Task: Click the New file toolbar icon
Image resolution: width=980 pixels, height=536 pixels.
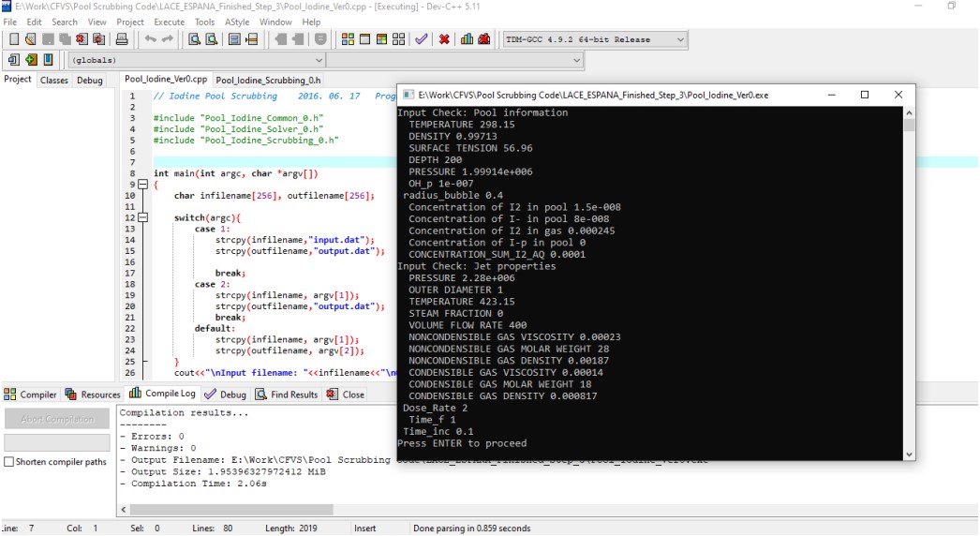Action: [13, 39]
